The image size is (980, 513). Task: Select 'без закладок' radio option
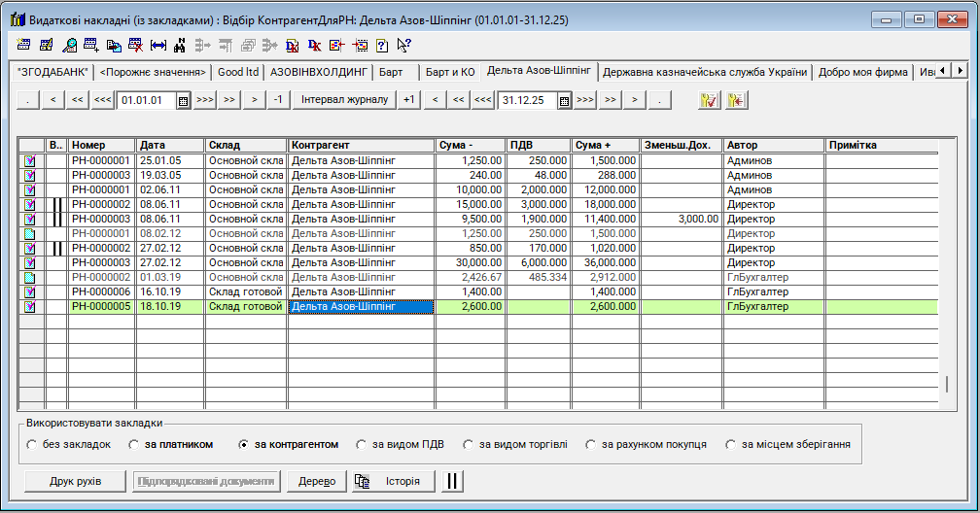pyautogui.click(x=32, y=445)
